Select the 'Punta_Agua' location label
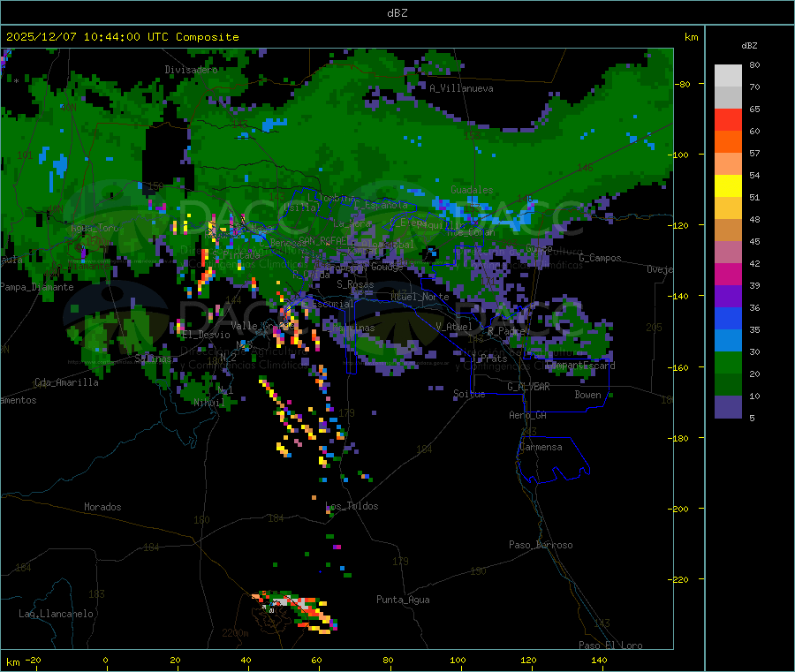The height and width of the screenshot is (672, 795). (x=403, y=600)
